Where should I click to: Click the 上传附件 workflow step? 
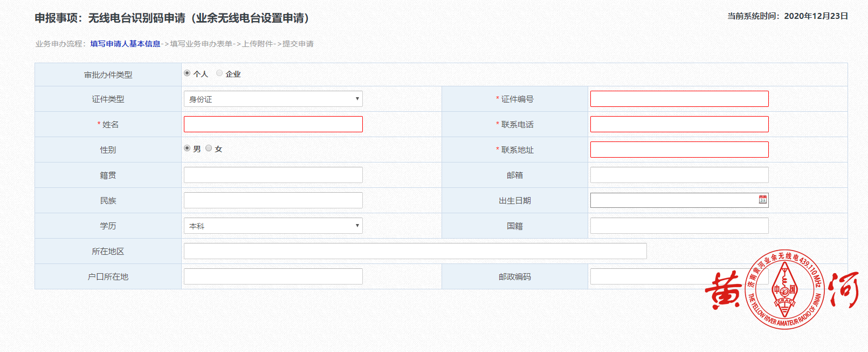258,44
